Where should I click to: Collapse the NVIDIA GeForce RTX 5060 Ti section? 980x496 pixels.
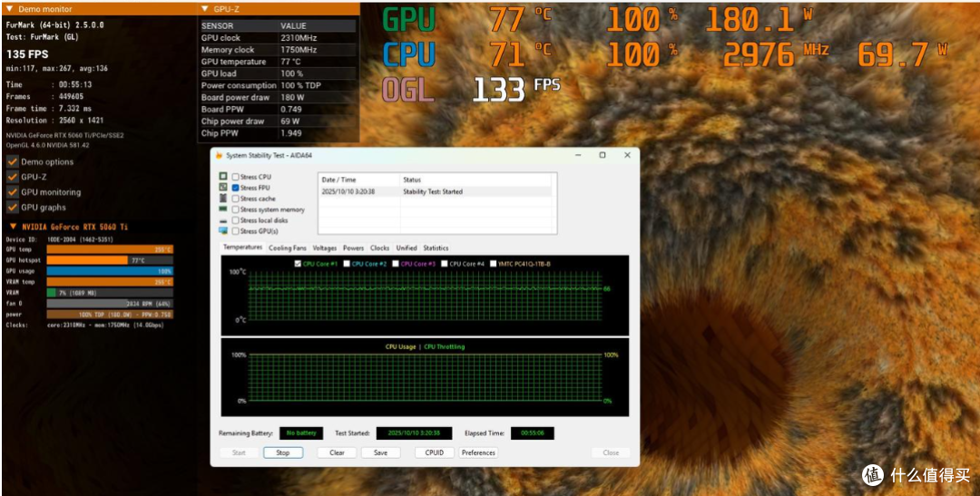[12, 227]
